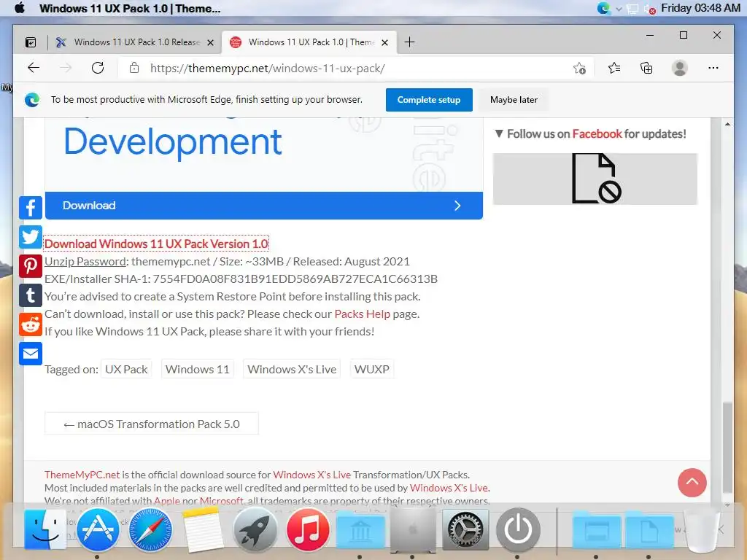Switch to Windows 11 UX Pack Release tab
747x560 pixels.
pos(134,42)
